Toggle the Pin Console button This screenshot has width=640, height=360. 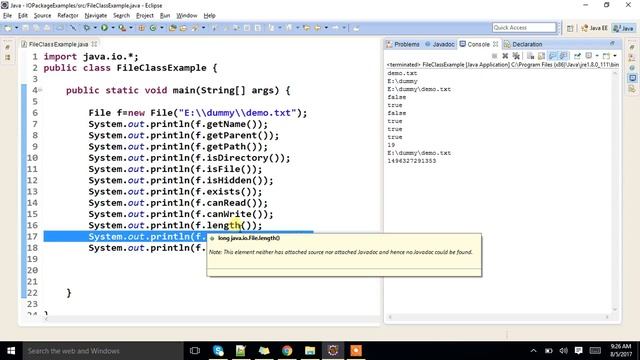click(577, 56)
